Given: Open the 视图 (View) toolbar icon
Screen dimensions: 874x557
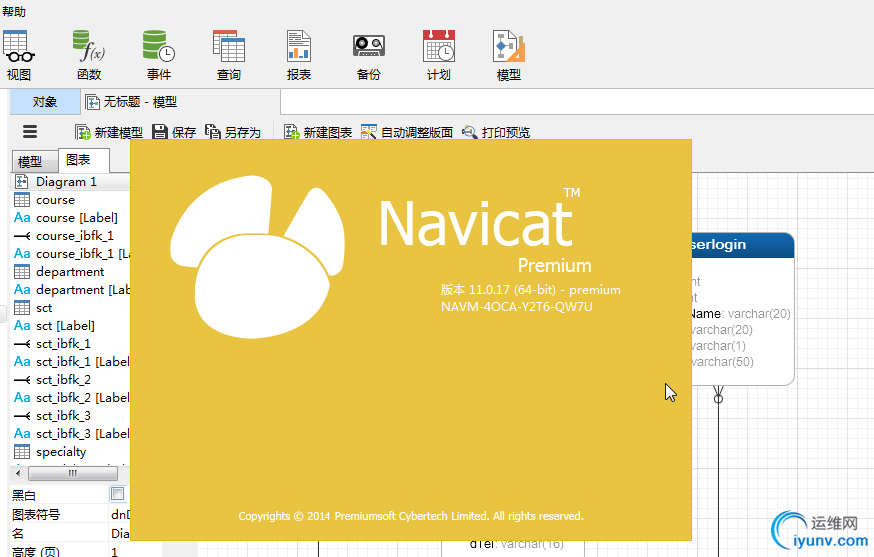Looking at the screenshot, I should [x=18, y=55].
